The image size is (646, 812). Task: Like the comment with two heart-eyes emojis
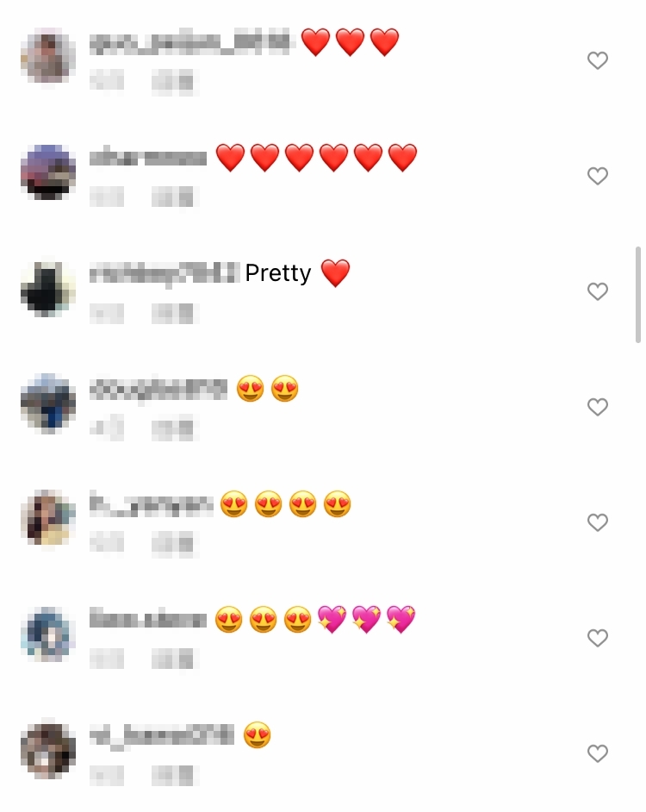point(598,407)
